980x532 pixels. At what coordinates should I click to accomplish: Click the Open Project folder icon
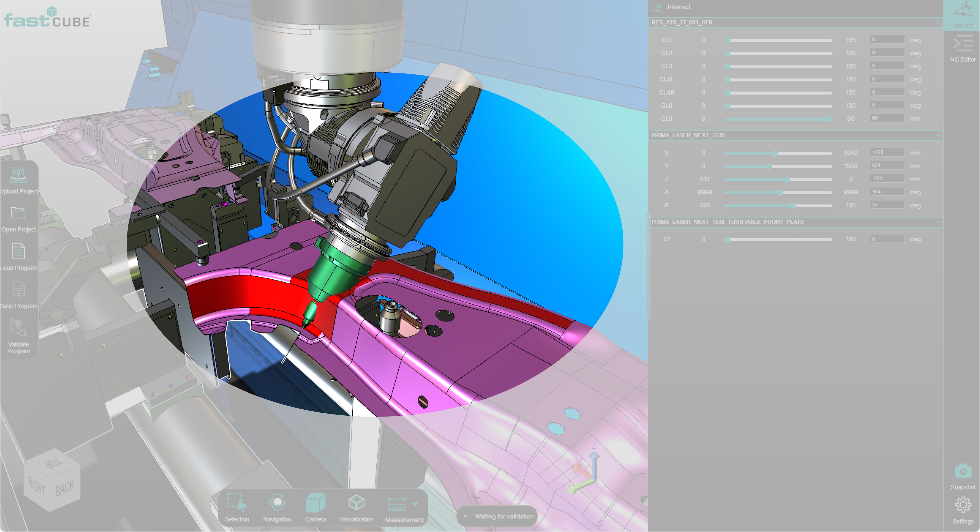[x=18, y=213]
